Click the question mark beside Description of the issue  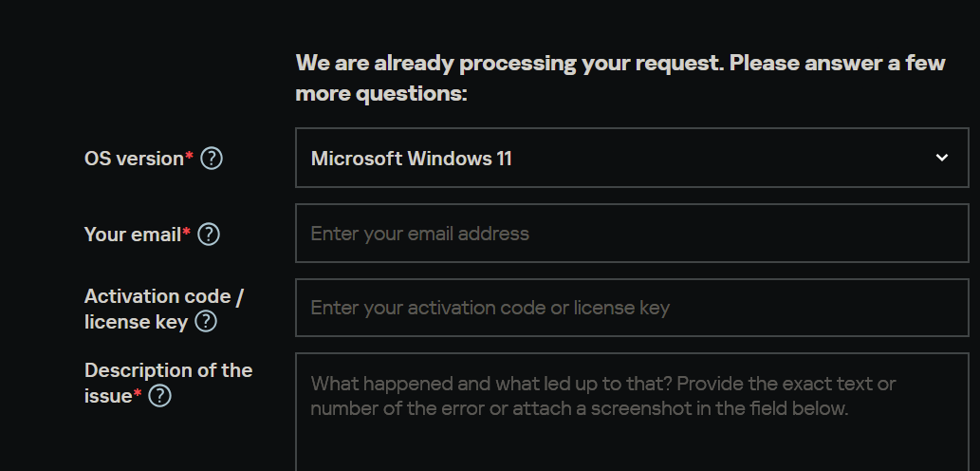pyautogui.click(x=160, y=396)
